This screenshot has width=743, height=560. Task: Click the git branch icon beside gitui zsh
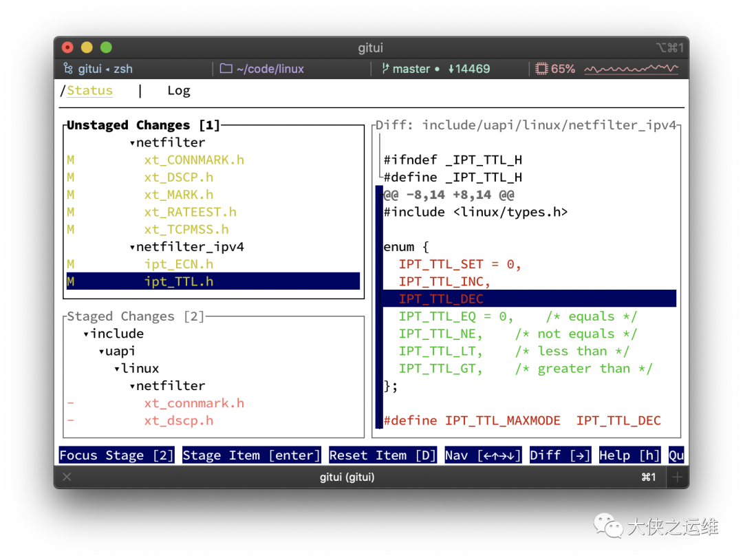[x=68, y=69]
